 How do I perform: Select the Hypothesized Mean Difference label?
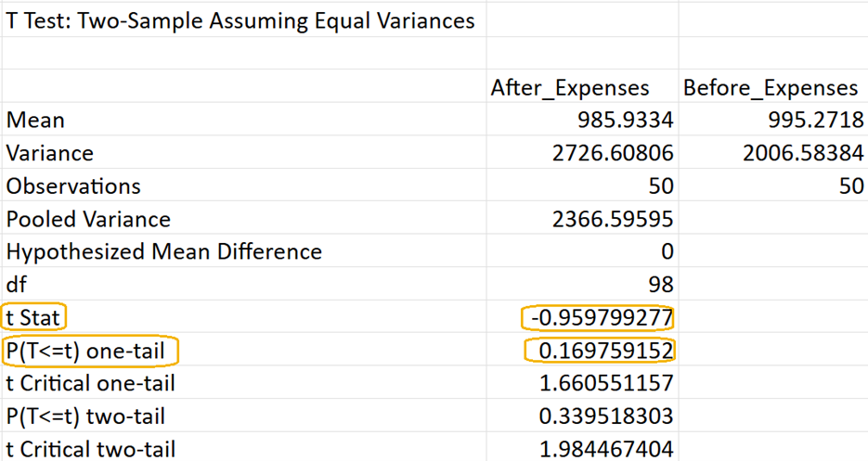tap(164, 251)
